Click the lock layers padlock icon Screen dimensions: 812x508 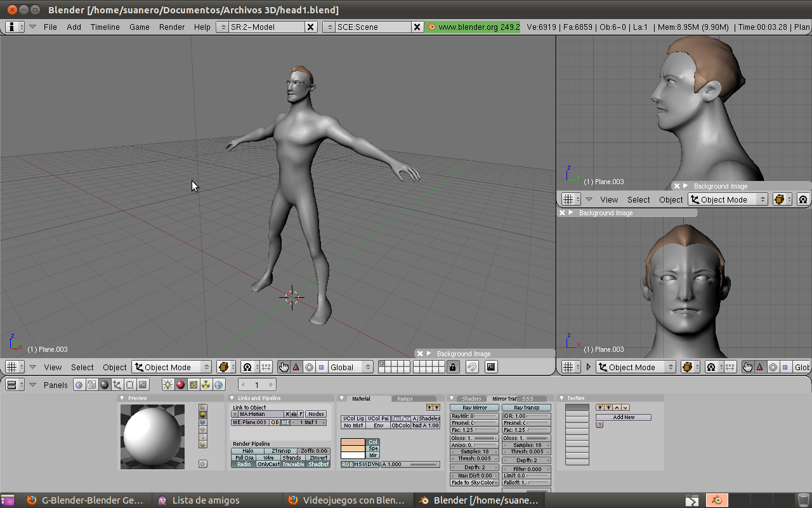click(452, 367)
